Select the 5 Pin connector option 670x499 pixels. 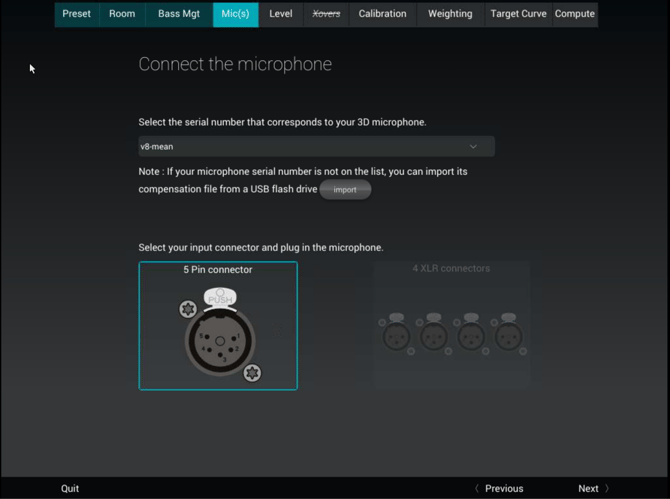218,325
